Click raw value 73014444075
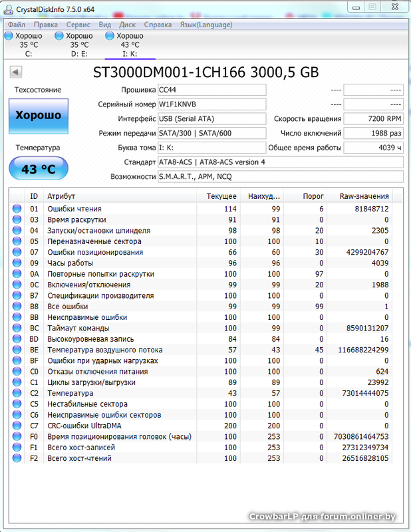The image size is (411, 532). [365, 393]
